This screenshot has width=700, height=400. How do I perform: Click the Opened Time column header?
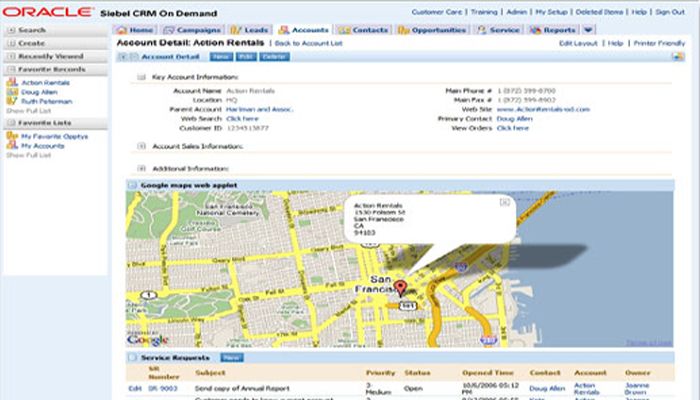[488, 372]
